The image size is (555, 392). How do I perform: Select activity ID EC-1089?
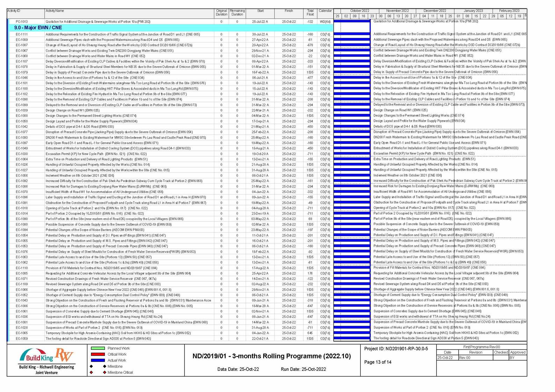(x=22, y=40)
